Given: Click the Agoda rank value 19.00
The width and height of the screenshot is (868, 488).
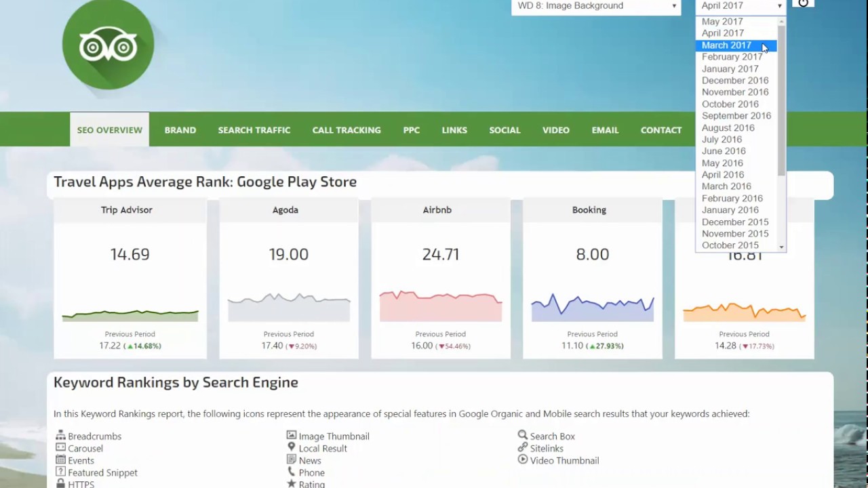Looking at the screenshot, I should point(289,254).
